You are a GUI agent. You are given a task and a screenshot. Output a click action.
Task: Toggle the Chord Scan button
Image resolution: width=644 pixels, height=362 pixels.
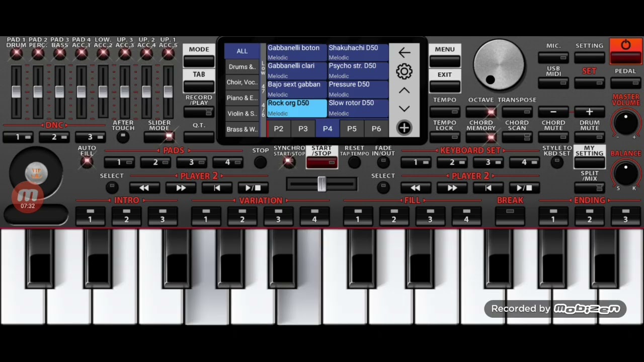pyautogui.click(x=517, y=137)
